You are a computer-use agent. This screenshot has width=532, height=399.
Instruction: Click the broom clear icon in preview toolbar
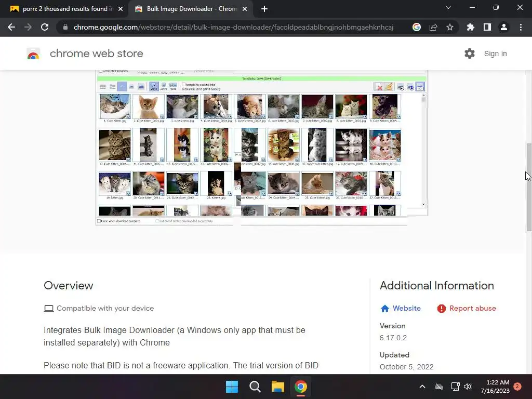[x=389, y=87]
